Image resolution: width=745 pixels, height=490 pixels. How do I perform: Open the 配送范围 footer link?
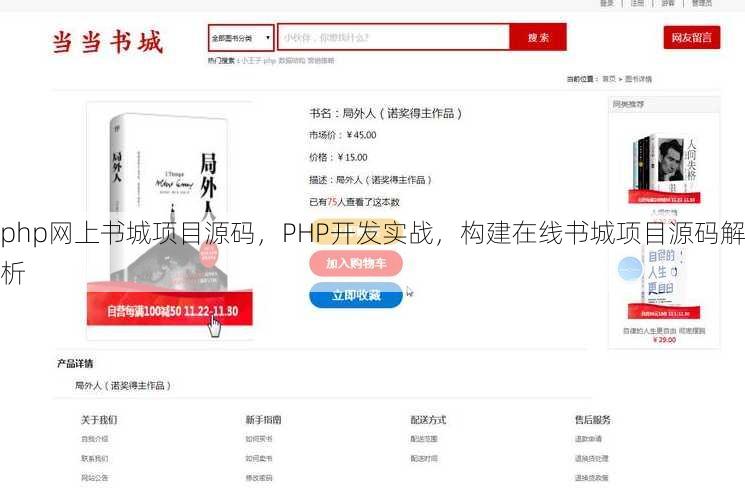point(424,439)
